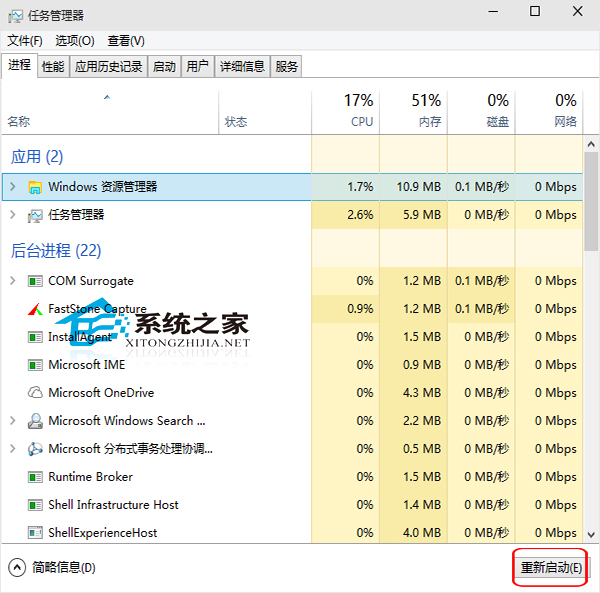
Task: Click the Task Manager title bar icon
Action: click(x=15, y=16)
